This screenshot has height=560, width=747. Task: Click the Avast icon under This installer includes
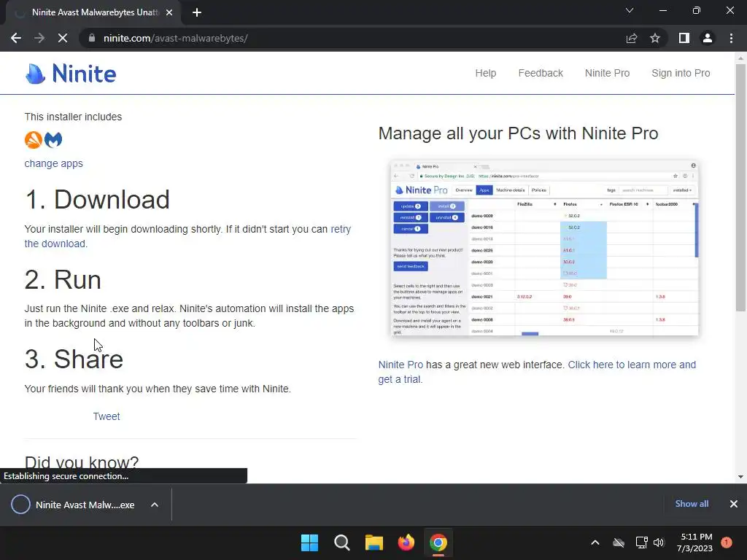tap(34, 140)
